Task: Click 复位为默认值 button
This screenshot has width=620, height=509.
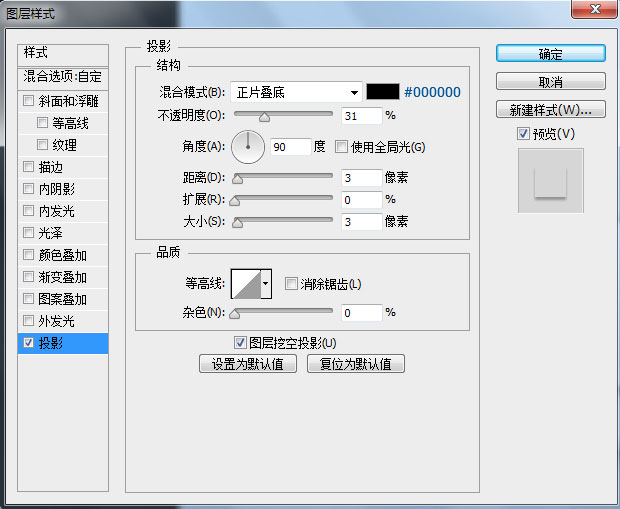Action: click(x=356, y=364)
